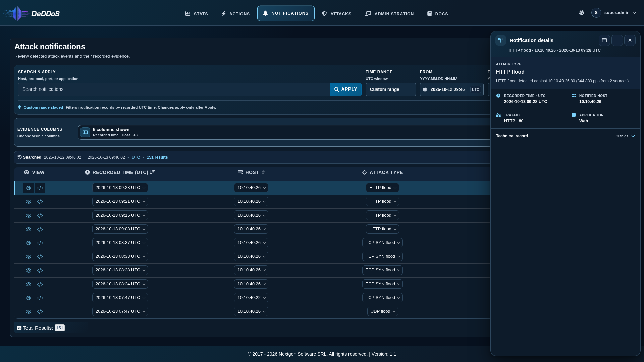This screenshot has height=362, width=644.
Task: Open the Stats tab
Action: click(x=197, y=14)
